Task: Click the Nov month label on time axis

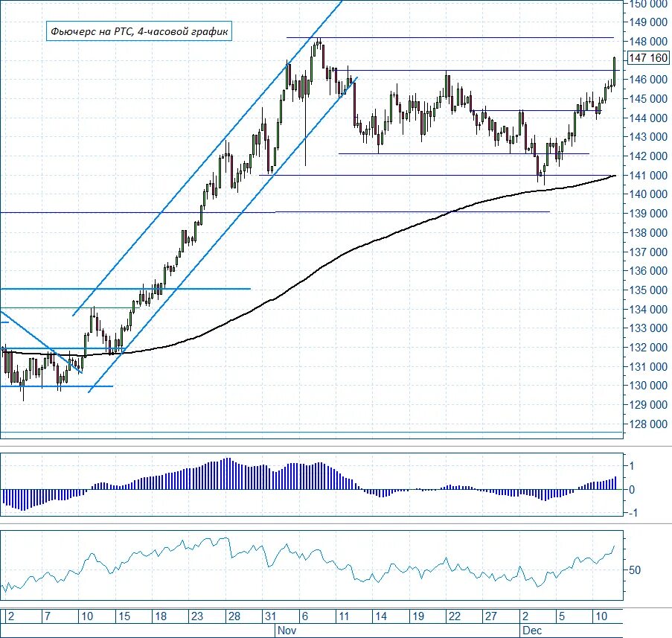Action: [x=287, y=631]
